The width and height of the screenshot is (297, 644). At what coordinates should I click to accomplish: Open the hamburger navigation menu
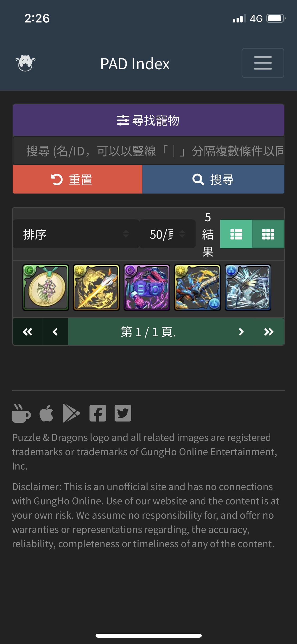(x=263, y=63)
